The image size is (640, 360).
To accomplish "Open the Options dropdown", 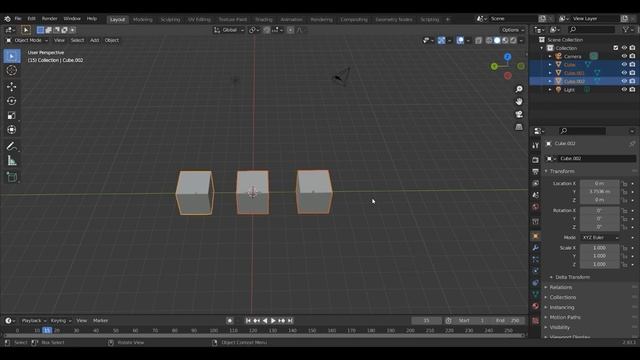I will 513,30.
